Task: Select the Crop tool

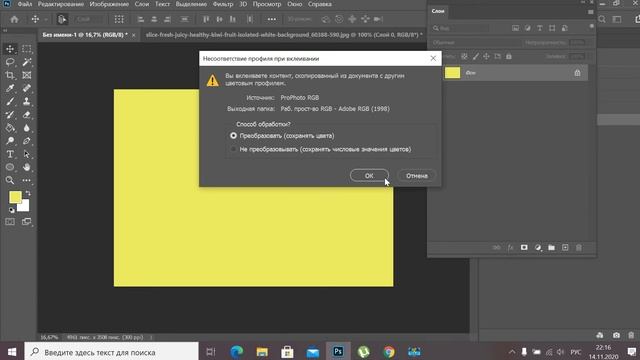Action: pos(10,75)
